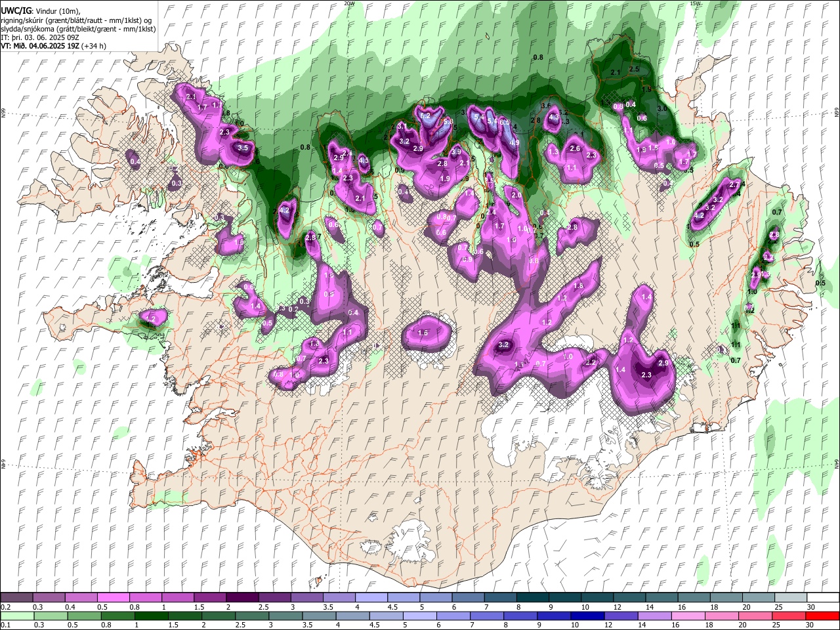
Task: Click the 3.6 value on the north coast map
Action: tap(545, 106)
